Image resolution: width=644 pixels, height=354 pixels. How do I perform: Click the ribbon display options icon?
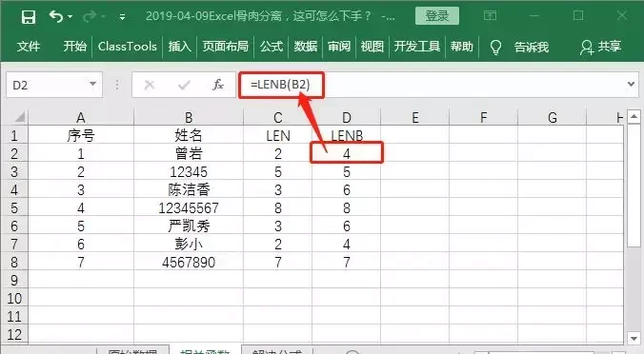(490, 16)
